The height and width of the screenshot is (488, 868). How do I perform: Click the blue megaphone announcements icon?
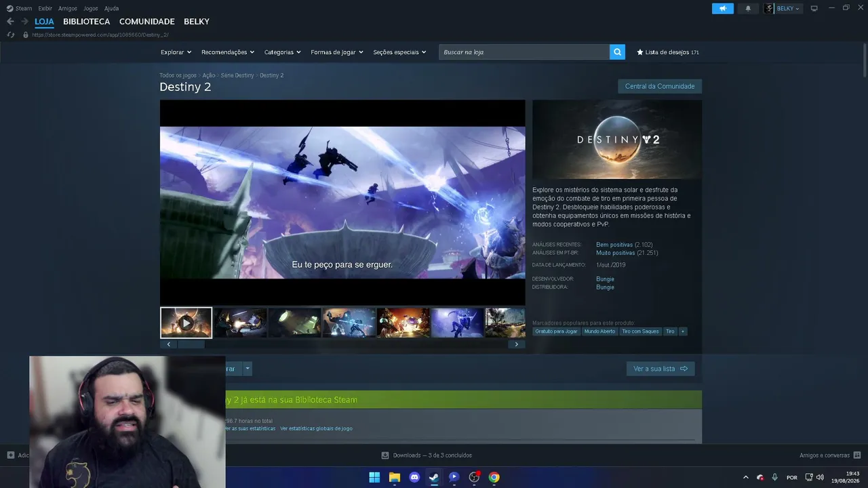723,8
